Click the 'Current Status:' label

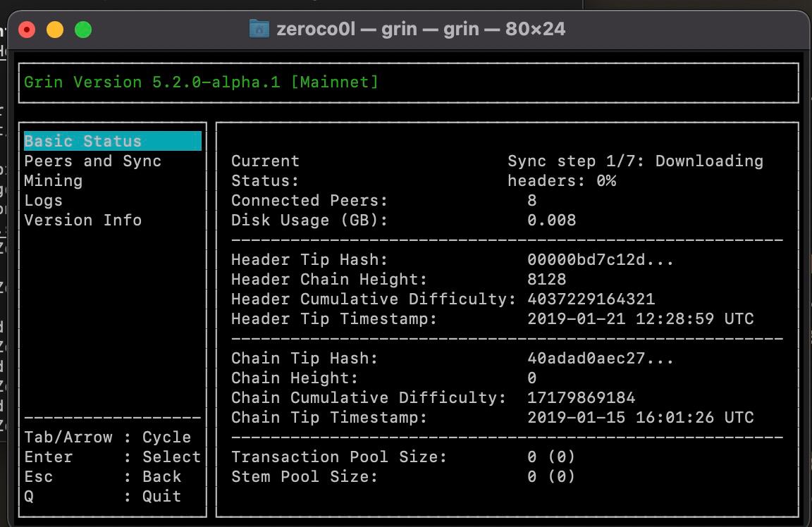[265, 170]
